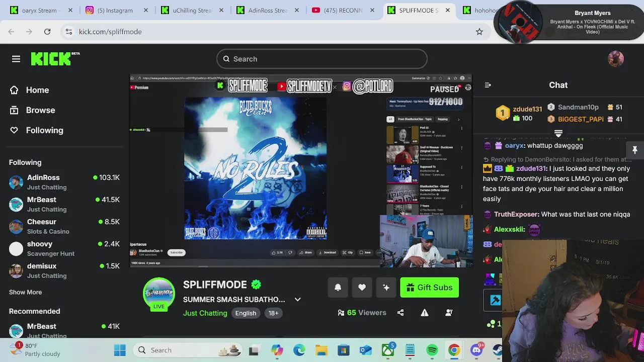The height and width of the screenshot is (362, 644).
Task: Click the SPLIFFMODE live avatar
Action: coord(159,294)
